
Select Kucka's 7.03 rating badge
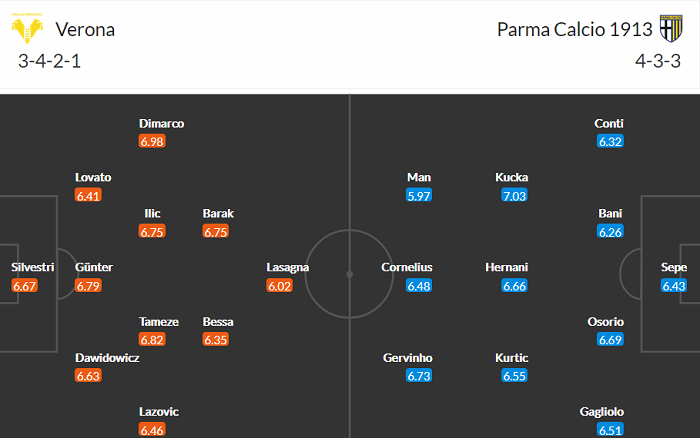(x=514, y=196)
